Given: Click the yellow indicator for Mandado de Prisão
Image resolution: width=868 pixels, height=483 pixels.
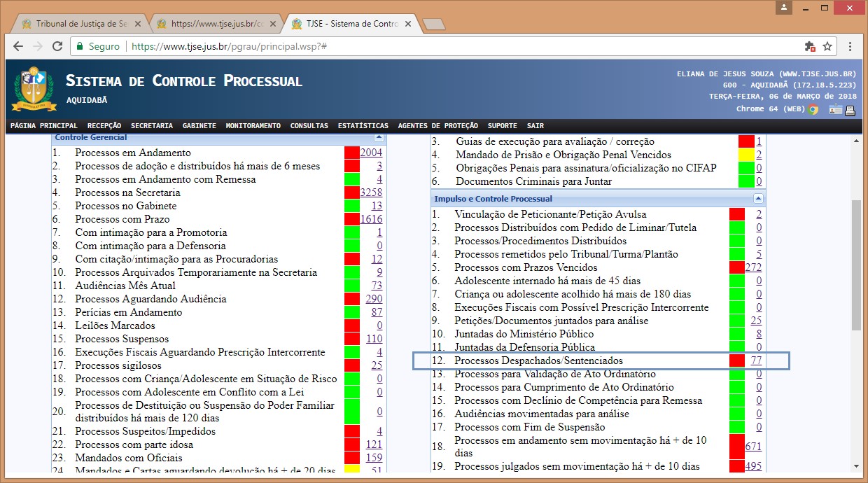Looking at the screenshot, I should click(746, 155).
